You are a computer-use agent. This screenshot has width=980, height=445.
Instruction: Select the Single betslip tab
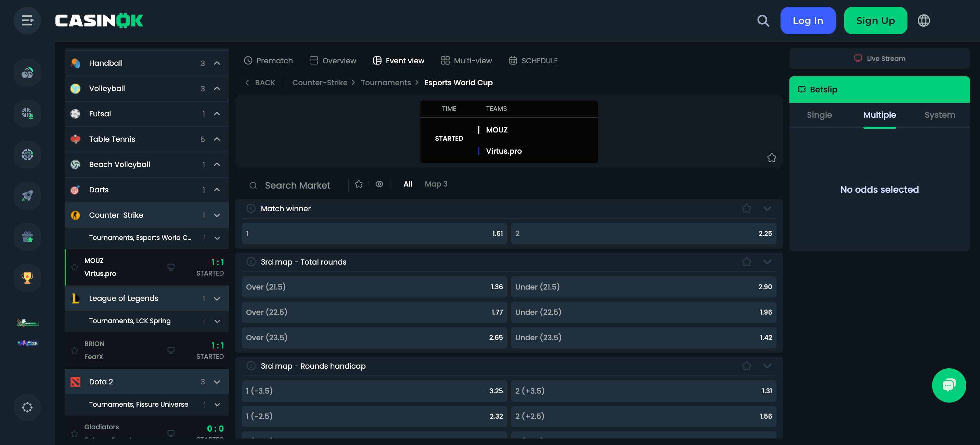coord(819,115)
